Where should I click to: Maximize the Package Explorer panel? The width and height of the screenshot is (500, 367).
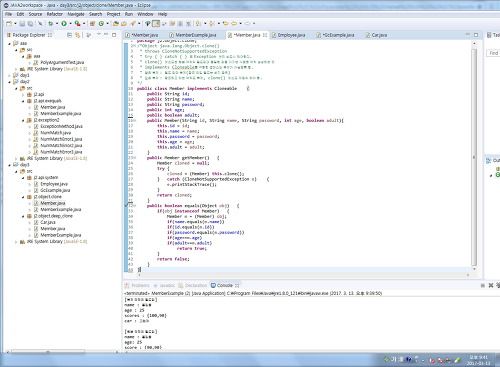[x=114, y=35]
